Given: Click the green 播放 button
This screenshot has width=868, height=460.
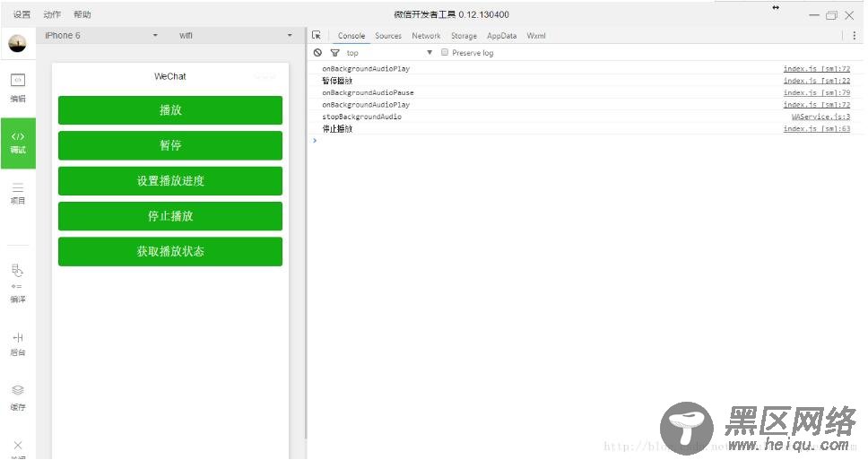Looking at the screenshot, I should 170,110.
